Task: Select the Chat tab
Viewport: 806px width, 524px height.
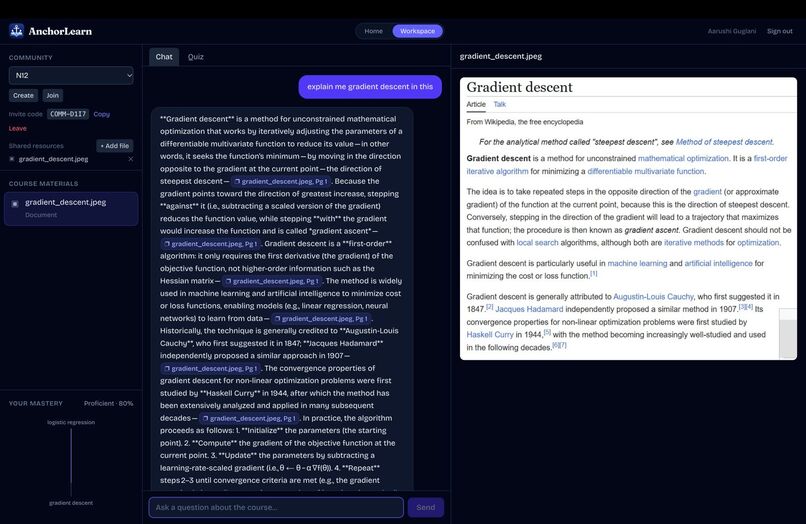Action: (x=164, y=57)
